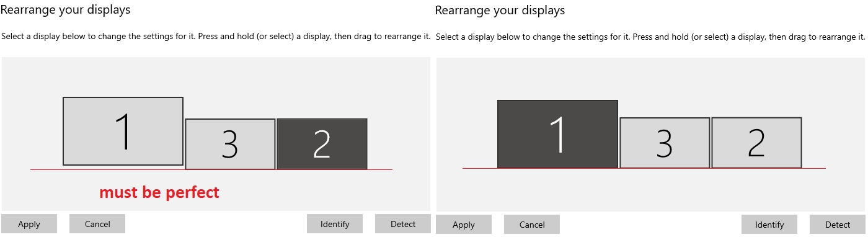The height and width of the screenshot is (237, 868).
Task: Click the left 'Rearrange your displays' heading
Action: click(x=66, y=10)
